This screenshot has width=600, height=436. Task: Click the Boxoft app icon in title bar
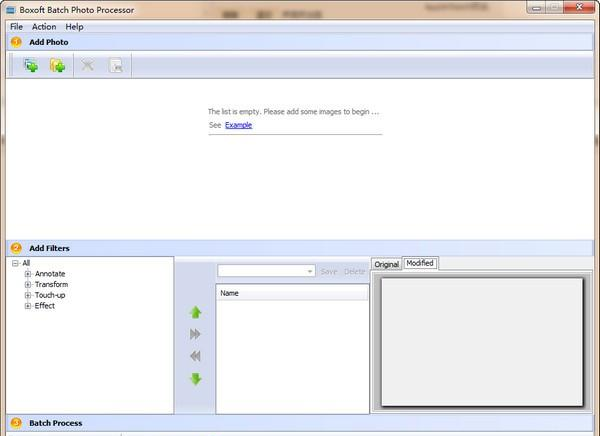[x=11, y=10]
